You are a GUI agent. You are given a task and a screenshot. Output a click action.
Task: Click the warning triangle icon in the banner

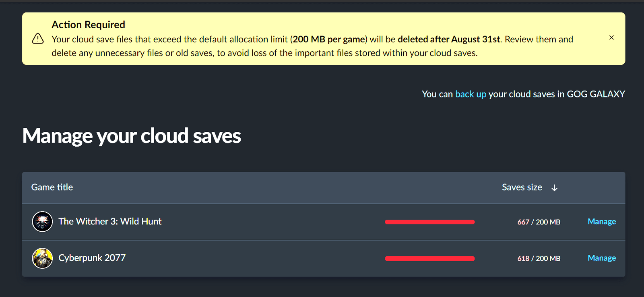click(38, 39)
